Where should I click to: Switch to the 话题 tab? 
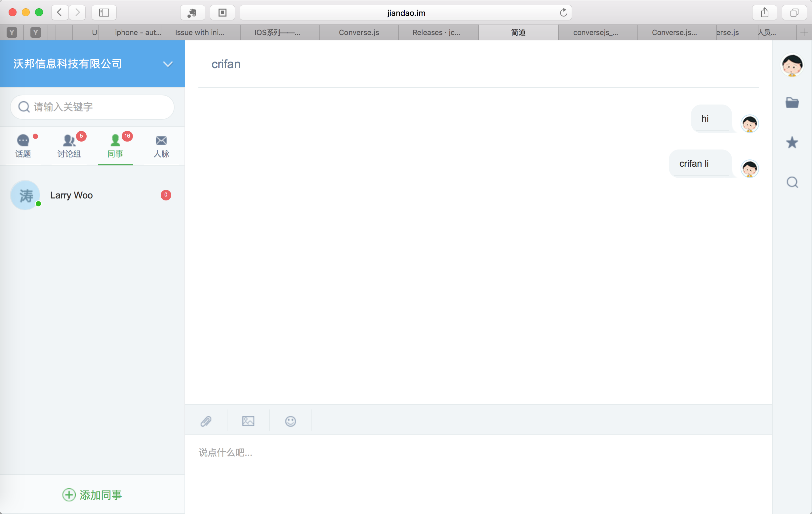[23, 146]
